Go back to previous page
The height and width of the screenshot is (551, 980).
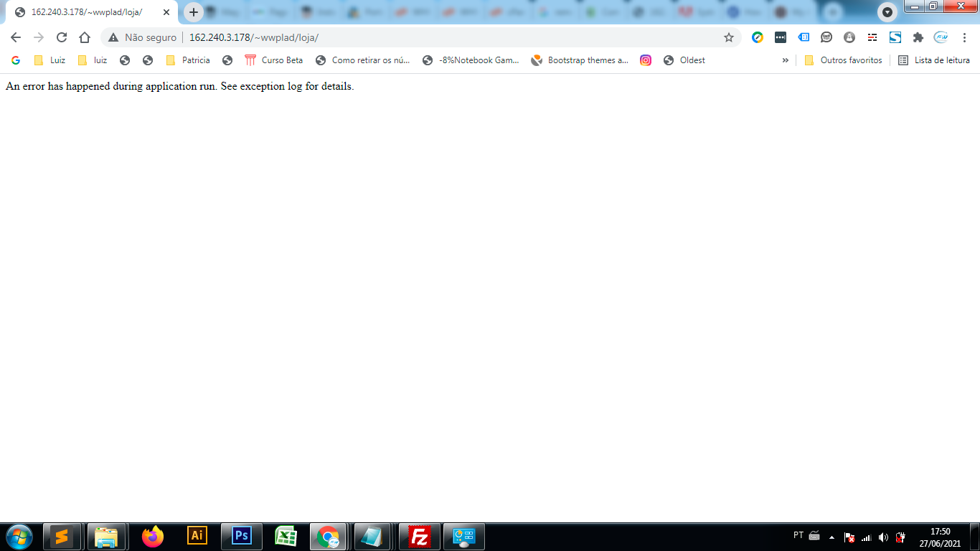(16, 37)
